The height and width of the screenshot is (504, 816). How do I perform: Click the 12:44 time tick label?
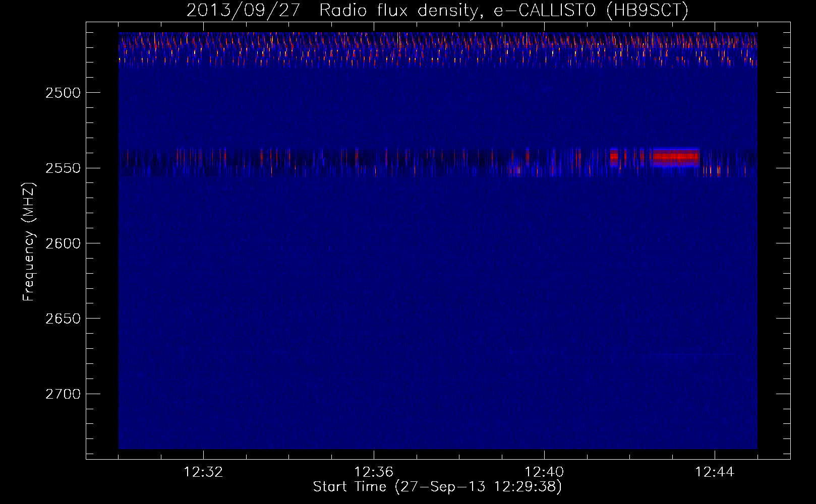(x=715, y=472)
